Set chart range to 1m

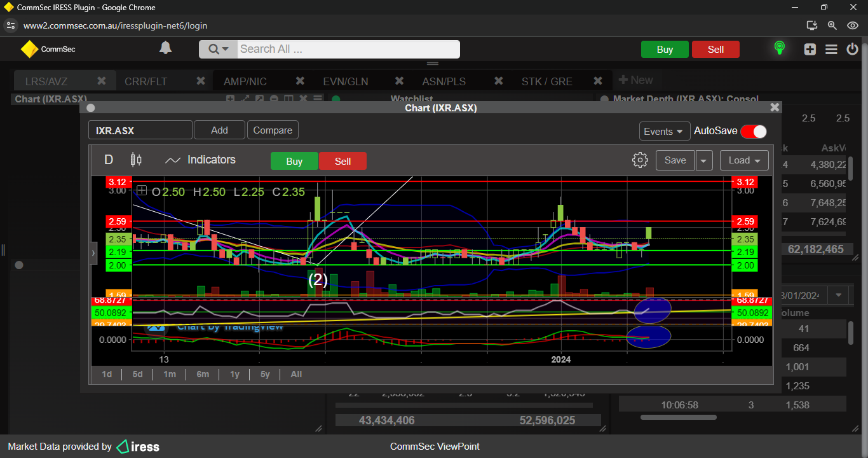(x=169, y=374)
